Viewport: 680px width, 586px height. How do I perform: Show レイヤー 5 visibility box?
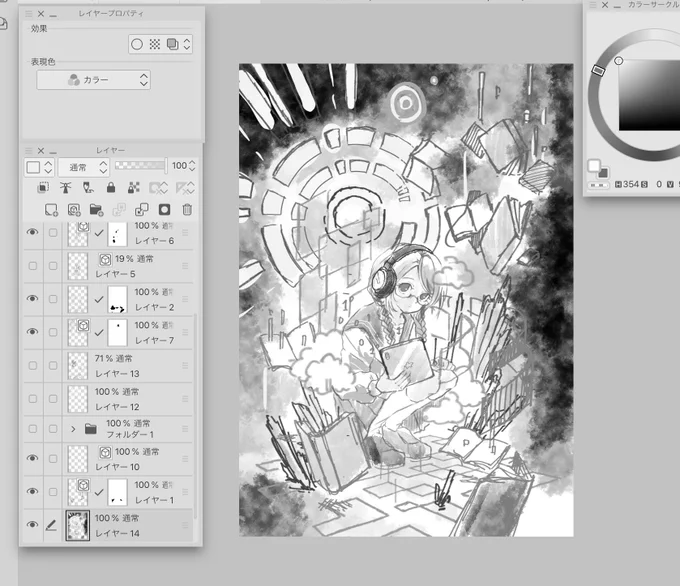coord(33,266)
